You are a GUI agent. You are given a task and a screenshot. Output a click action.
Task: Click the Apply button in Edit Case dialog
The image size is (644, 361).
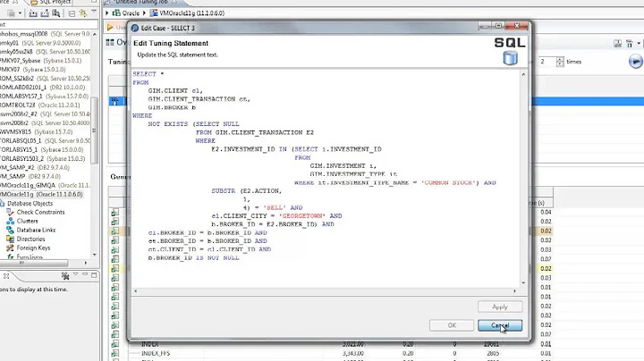pyautogui.click(x=500, y=306)
